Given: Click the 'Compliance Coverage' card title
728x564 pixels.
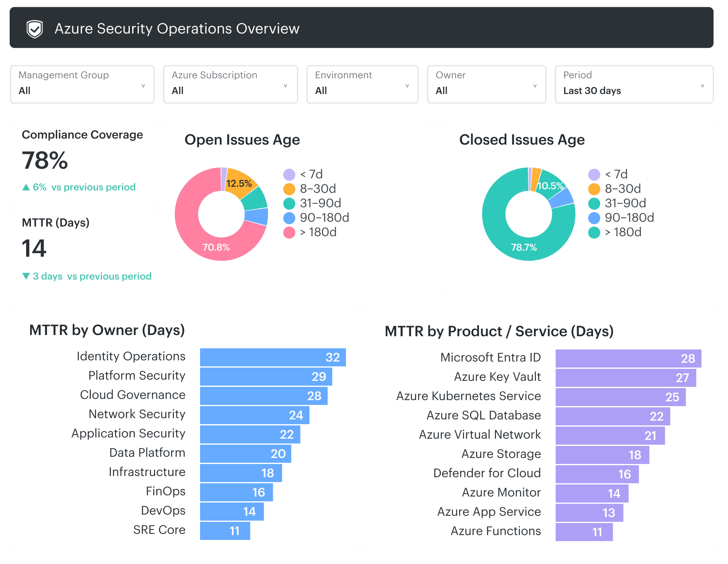Looking at the screenshot, I should [x=82, y=135].
